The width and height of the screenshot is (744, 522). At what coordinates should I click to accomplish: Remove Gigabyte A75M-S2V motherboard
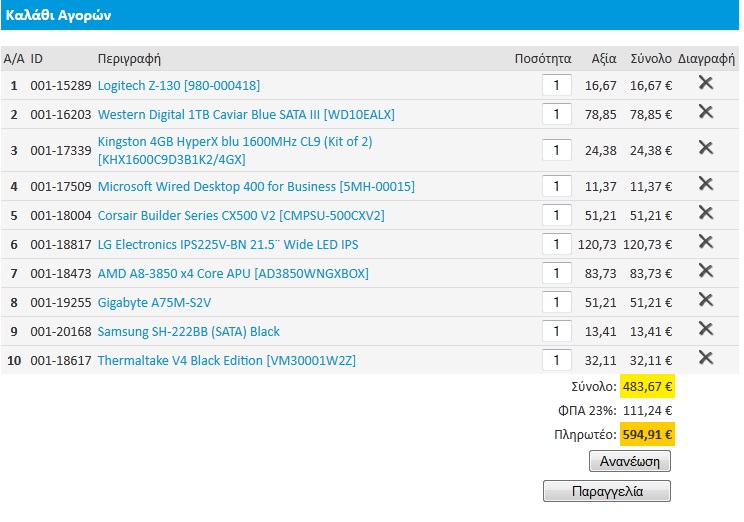[706, 300]
